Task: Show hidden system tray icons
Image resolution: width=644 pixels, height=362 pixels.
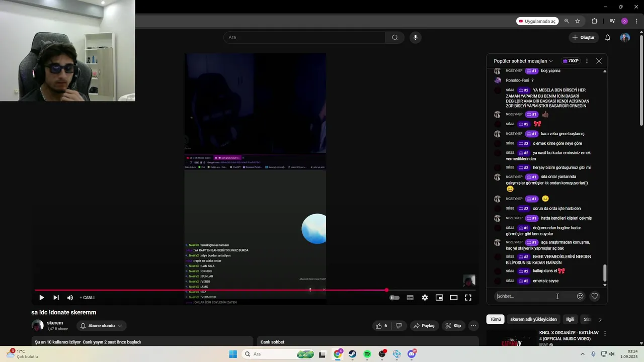Action: 583,354
